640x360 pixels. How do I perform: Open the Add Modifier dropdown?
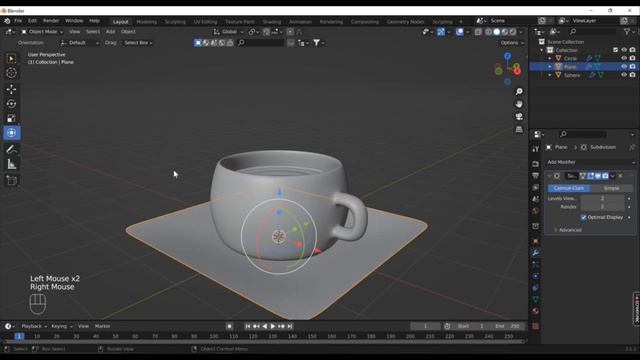590,162
